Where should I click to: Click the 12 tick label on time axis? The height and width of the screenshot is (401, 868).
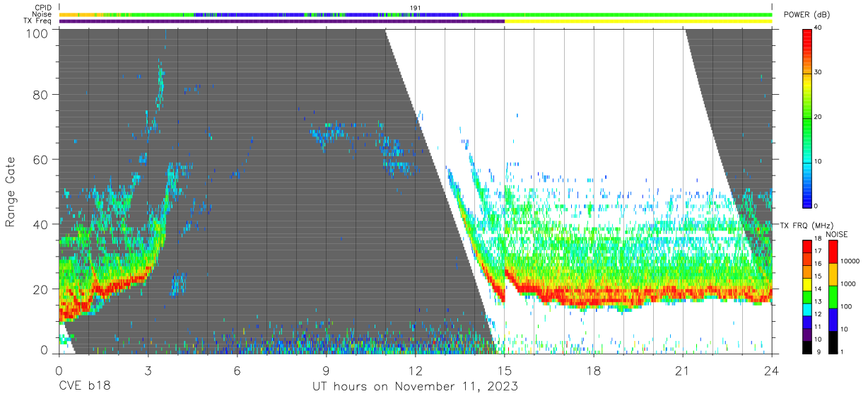[415, 371]
